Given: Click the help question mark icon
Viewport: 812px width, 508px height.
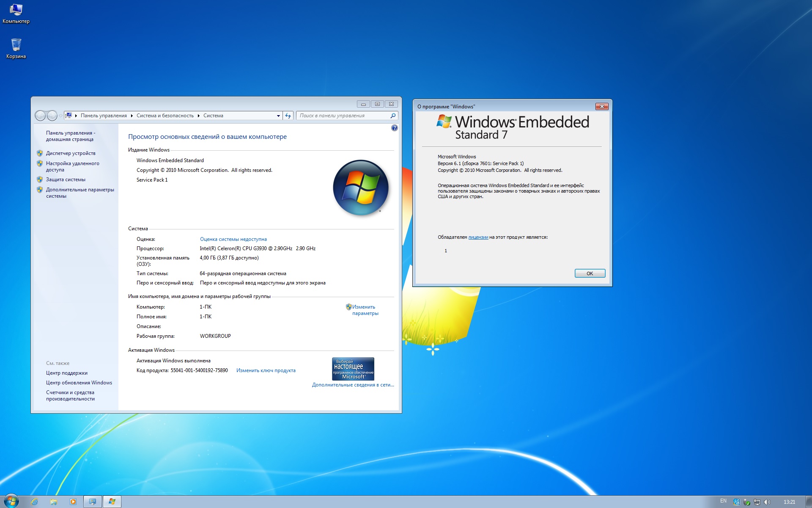Looking at the screenshot, I should coord(394,128).
